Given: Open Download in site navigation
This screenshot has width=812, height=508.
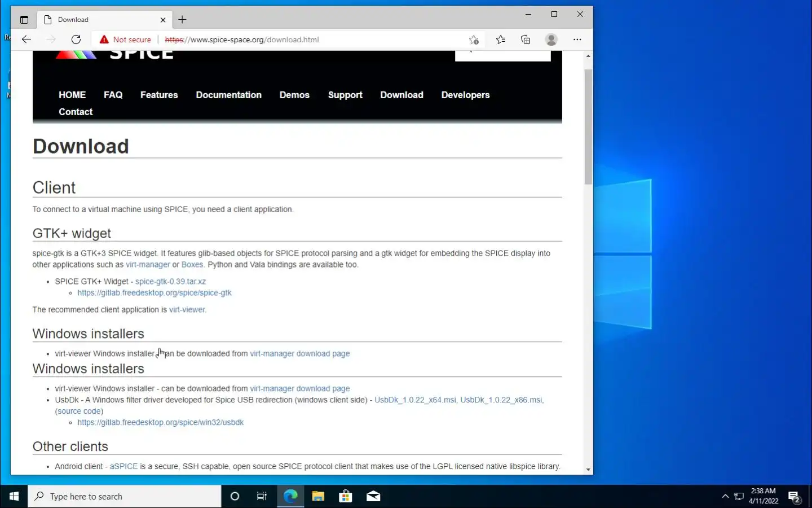Looking at the screenshot, I should pyautogui.click(x=401, y=95).
